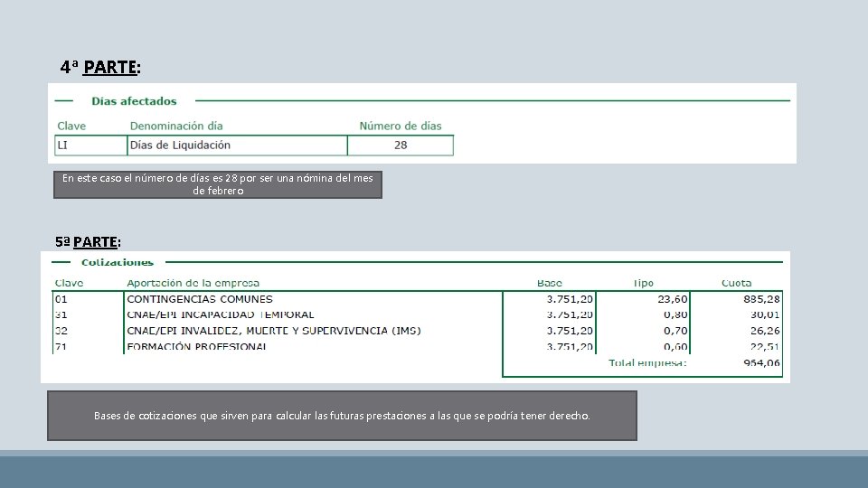The height and width of the screenshot is (488, 868).
Task: Click the 'LI' clave cell
Action: point(90,145)
